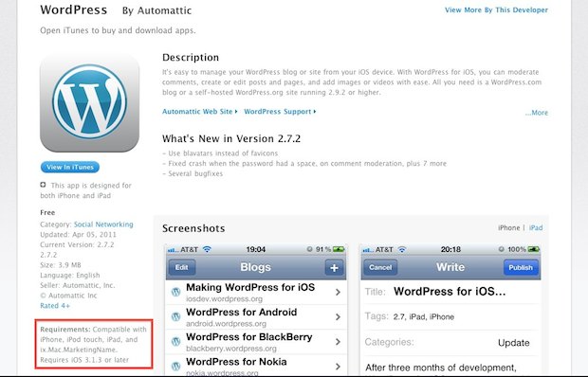Image resolution: width=588 pixels, height=377 pixels.
Task: Open the Automattic Web Site link
Action: coord(199,112)
